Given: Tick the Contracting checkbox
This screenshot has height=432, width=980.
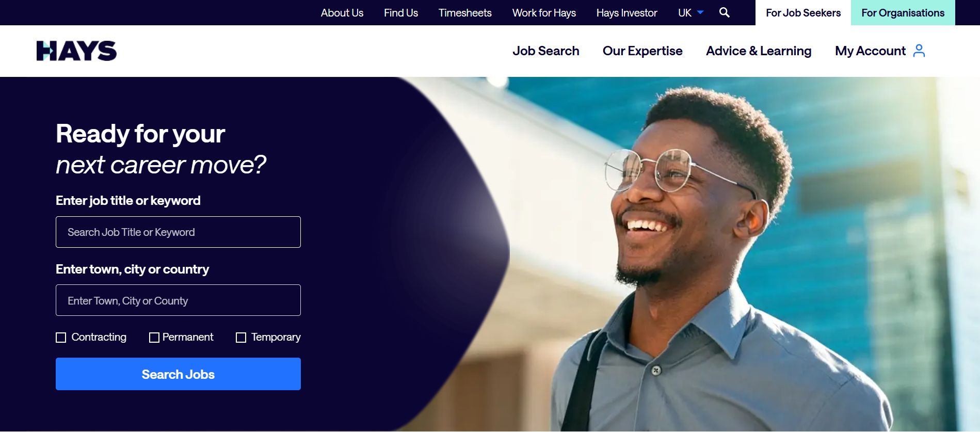Looking at the screenshot, I should point(61,338).
